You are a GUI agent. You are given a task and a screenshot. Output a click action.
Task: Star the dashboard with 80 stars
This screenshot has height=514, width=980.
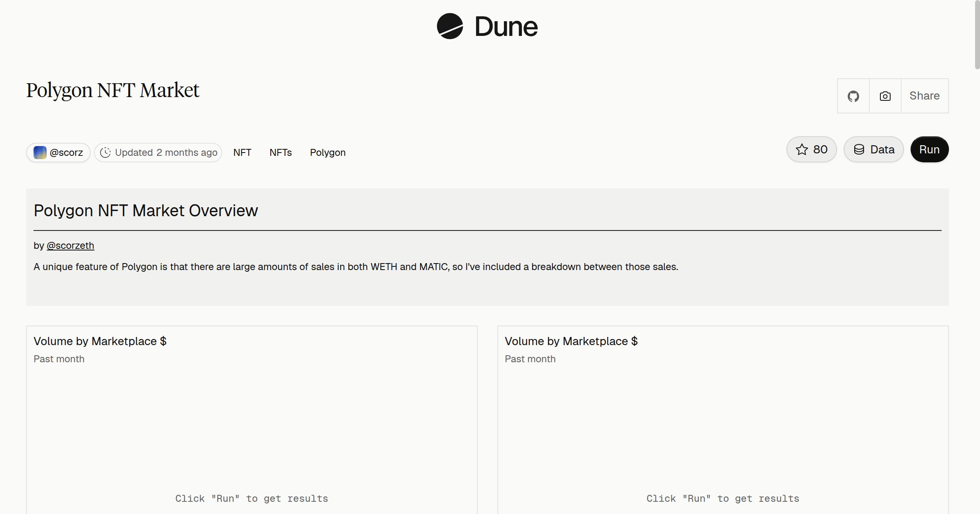pyautogui.click(x=811, y=149)
